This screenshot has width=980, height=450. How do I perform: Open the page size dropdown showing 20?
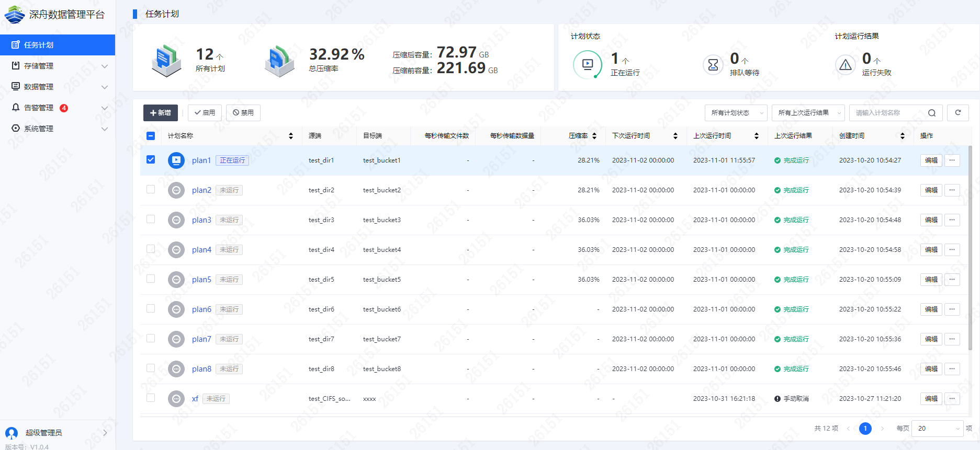[937, 429]
